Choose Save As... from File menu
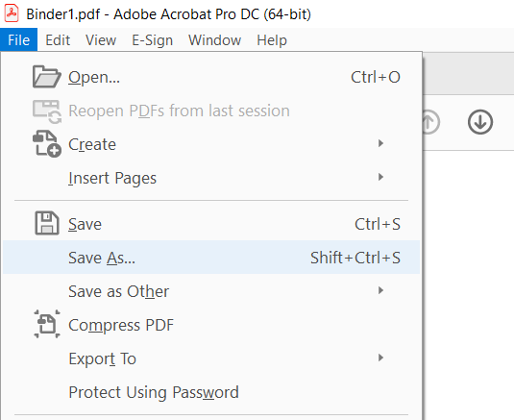This screenshot has height=420, width=514. coord(211,258)
